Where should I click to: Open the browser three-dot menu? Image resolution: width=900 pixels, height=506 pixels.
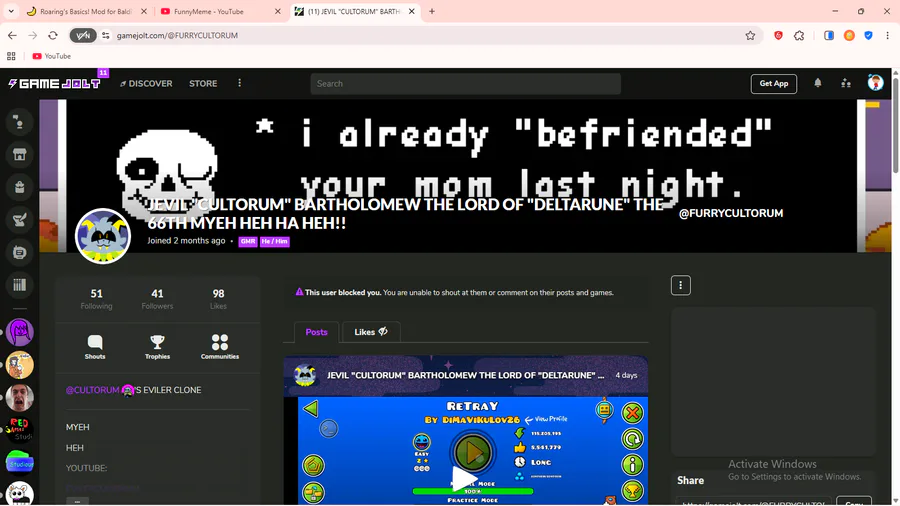887,36
